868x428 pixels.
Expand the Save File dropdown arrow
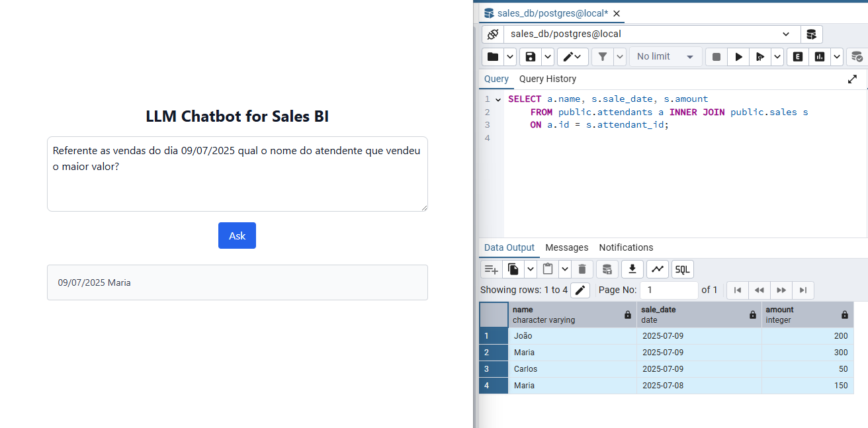pos(548,57)
